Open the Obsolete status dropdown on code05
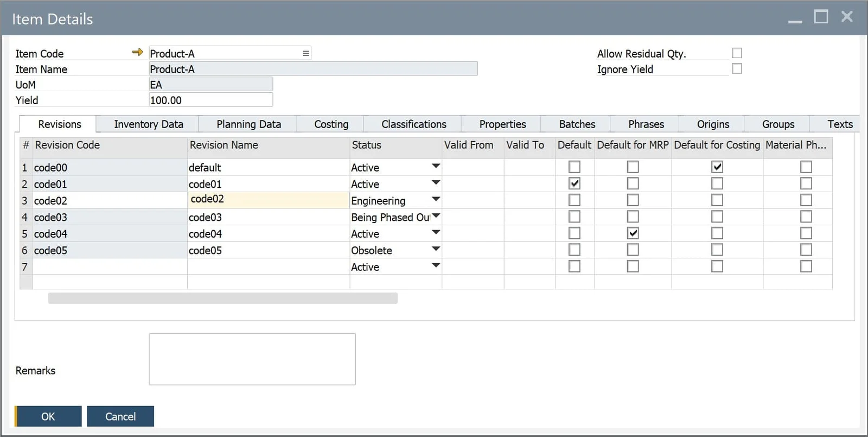Image resolution: width=868 pixels, height=437 pixels. 436,249
